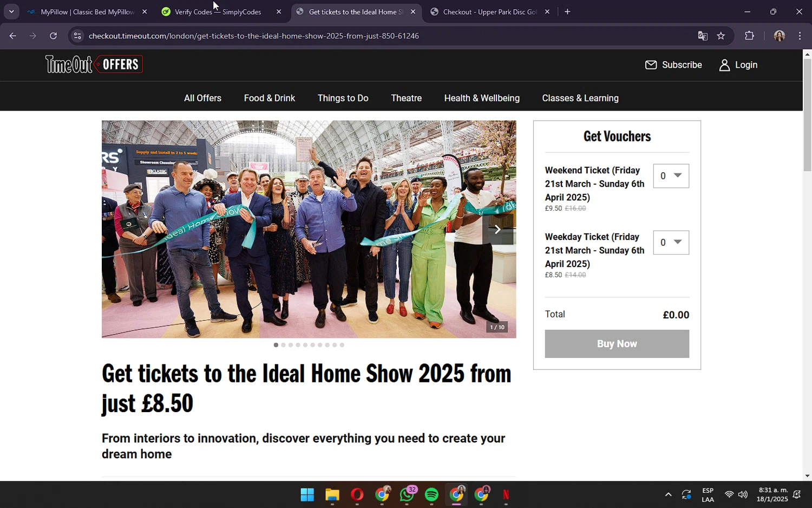Click ESP LAA language indicator
The width and height of the screenshot is (812, 508).
click(708, 495)
